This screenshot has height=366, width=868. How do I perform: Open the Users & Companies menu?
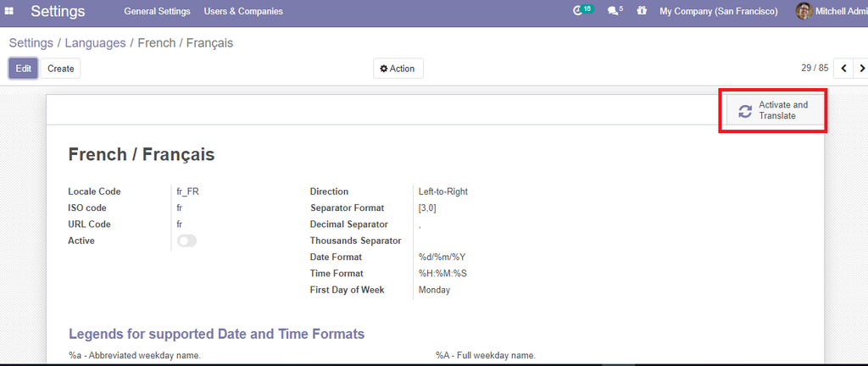coord(243,11)
